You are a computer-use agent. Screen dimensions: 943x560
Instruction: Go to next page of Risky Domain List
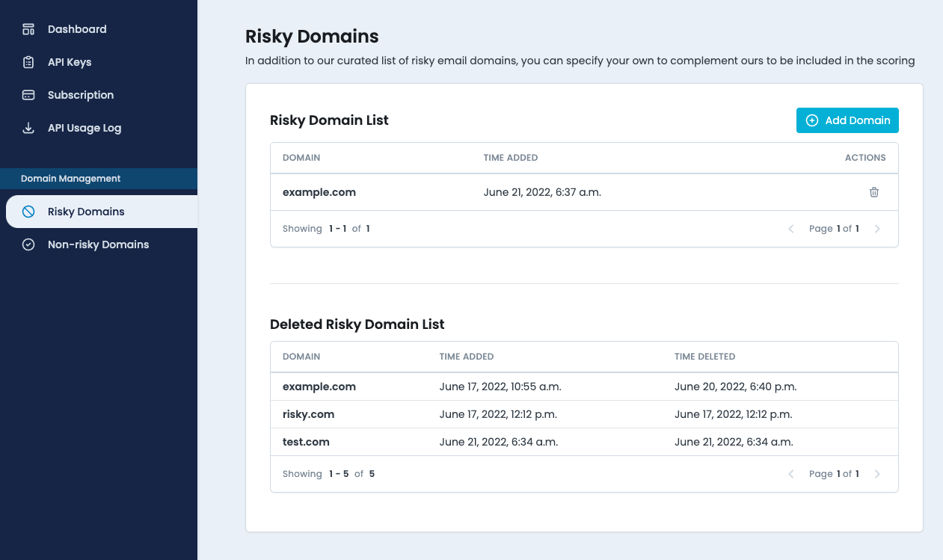877,229
